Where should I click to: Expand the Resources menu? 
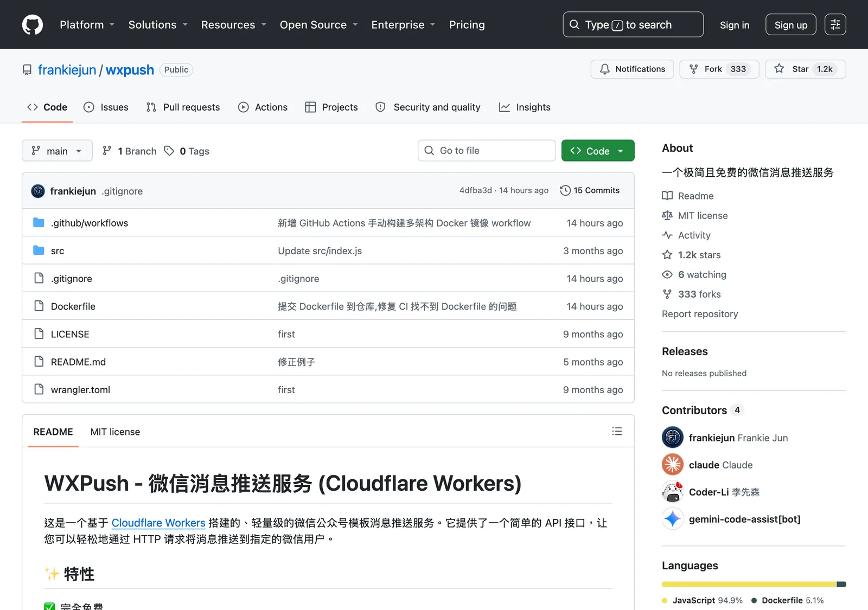[x=234, y=24]
